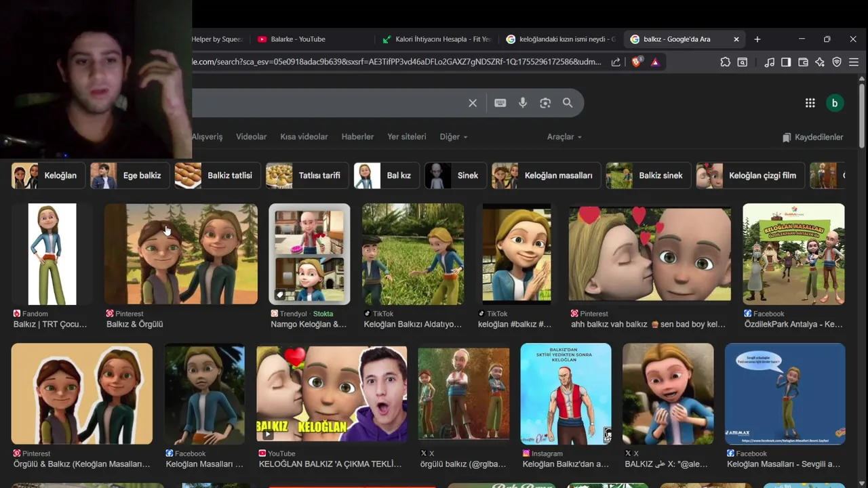
Task: Open the Brave VPN shield icon
Action: (x=837, y=62)
